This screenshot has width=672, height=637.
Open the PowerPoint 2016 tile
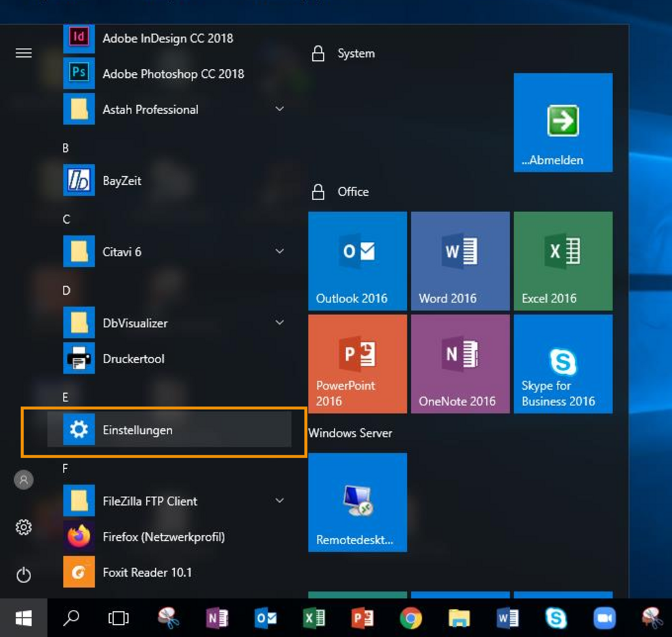pyautogui.click(x=358, y=364)
